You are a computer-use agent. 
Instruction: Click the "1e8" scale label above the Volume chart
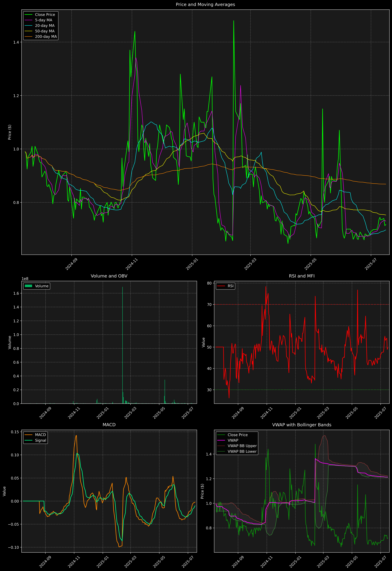click(25, 279)
